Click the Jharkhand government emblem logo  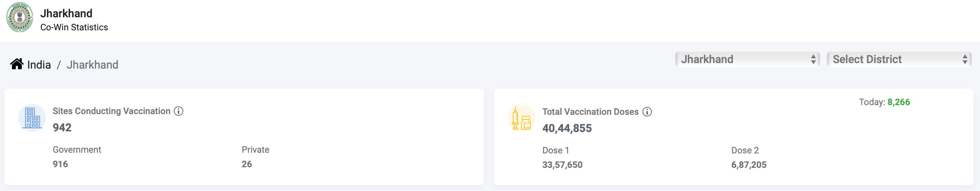pos(20,17)
